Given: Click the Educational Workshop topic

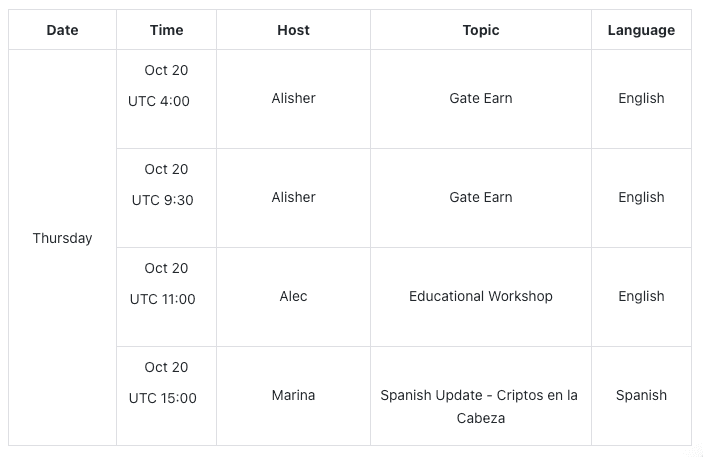Looking at the screenshot, I should click(481, 296).
